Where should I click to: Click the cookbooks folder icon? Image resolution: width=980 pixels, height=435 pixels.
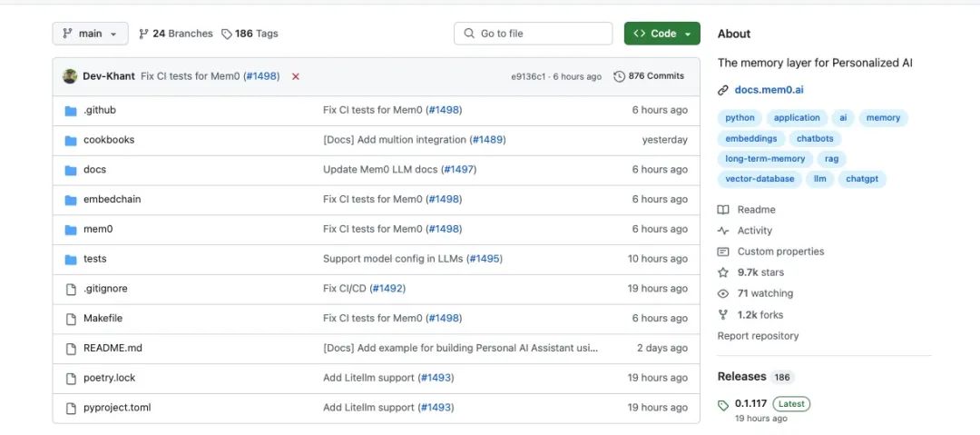click(71, 140)
